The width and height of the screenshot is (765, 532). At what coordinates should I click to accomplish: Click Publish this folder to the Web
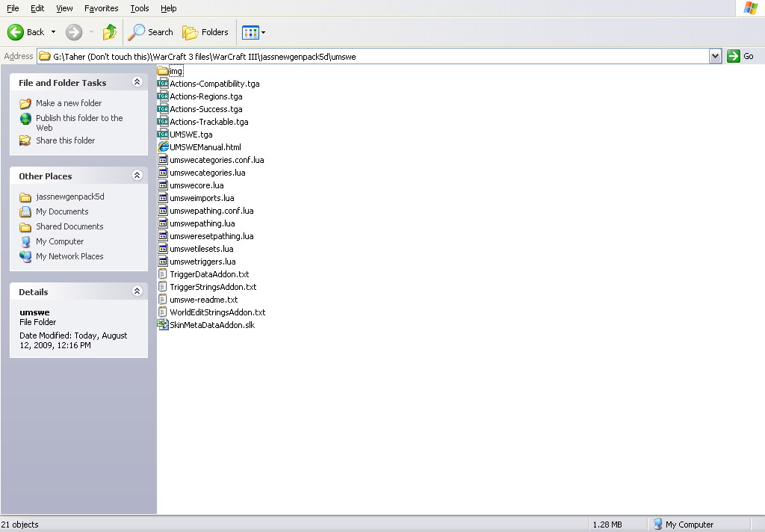(79, 123)
